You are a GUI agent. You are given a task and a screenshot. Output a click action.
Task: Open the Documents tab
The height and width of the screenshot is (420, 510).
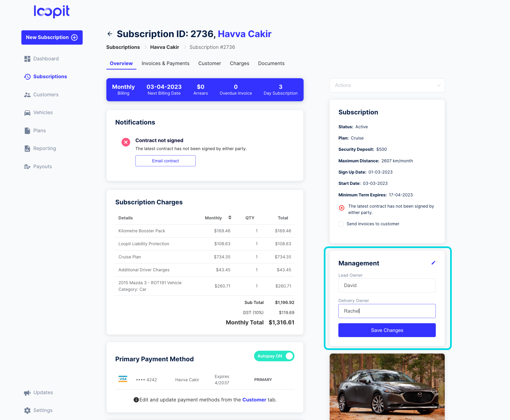click(271, 63)
